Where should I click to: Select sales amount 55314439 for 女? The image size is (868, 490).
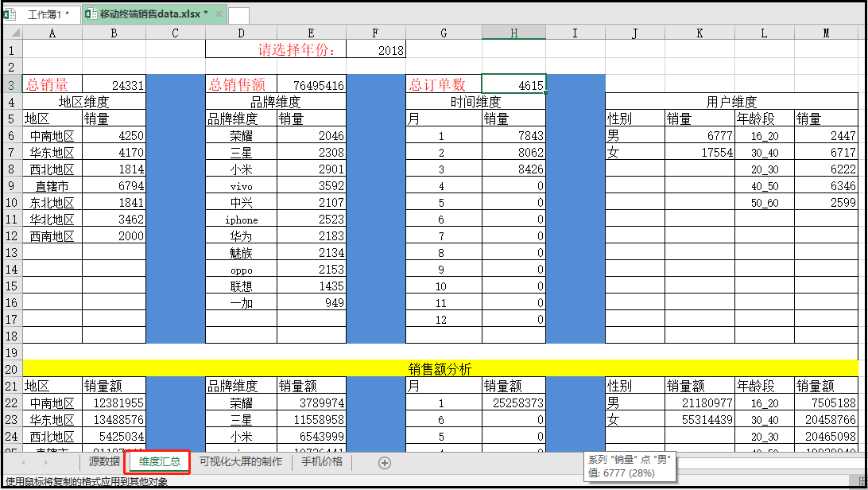coord(699,420)
